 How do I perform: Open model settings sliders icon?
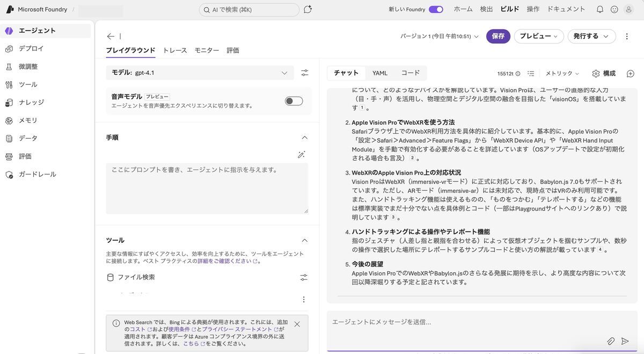(x=305, y=73)
